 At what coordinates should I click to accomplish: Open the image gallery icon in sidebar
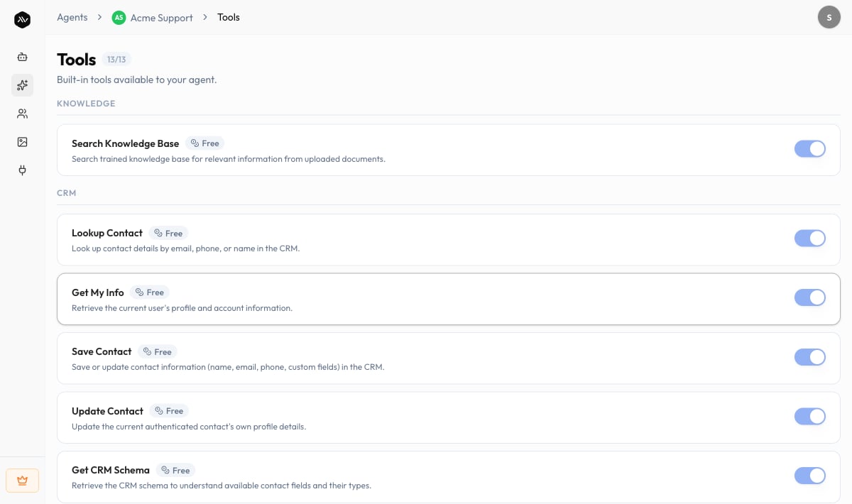(22, 142)
